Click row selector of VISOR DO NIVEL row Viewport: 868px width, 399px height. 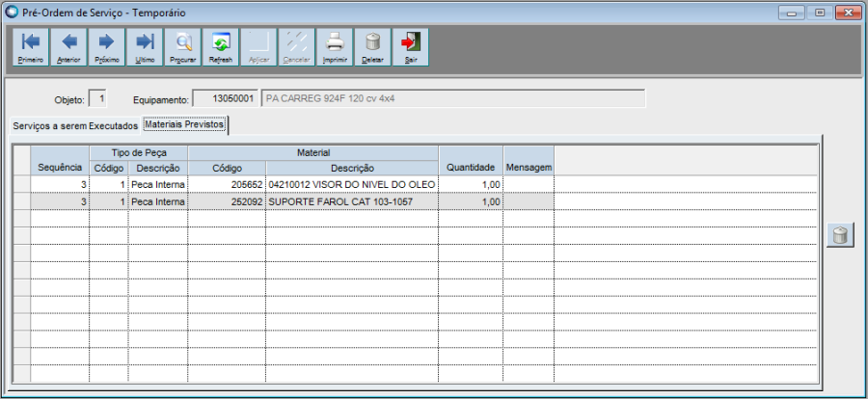click(x=22, y=184)
